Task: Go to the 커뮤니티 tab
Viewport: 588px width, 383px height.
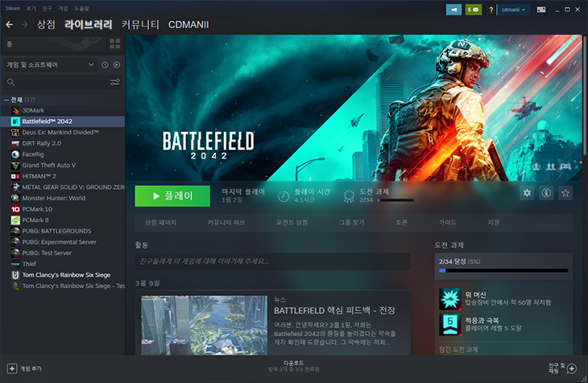Action: coord(140,25)
